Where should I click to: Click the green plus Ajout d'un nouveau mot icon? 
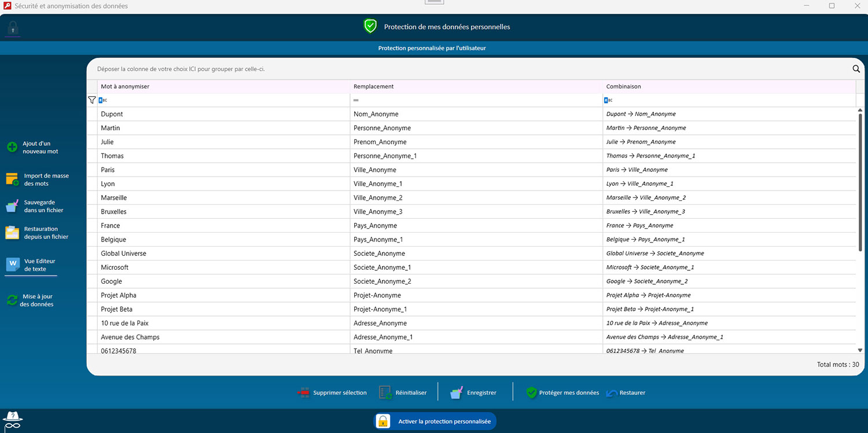pyautogui.click(x=12, y=147)
